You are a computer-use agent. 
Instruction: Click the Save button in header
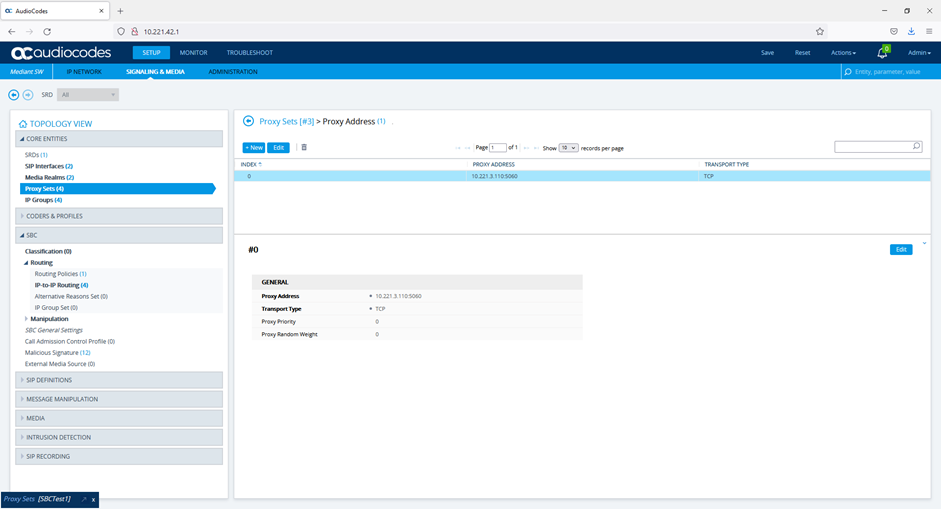tap(768, 53)
